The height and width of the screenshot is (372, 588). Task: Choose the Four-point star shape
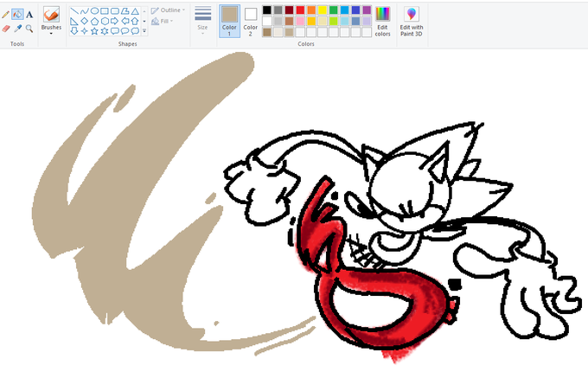[85, 31]
